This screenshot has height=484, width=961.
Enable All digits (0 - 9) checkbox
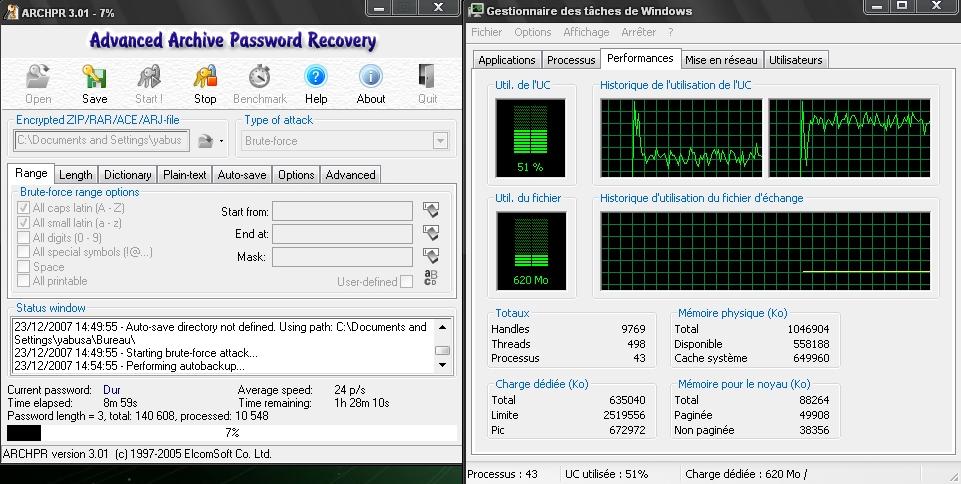(23, 238)
